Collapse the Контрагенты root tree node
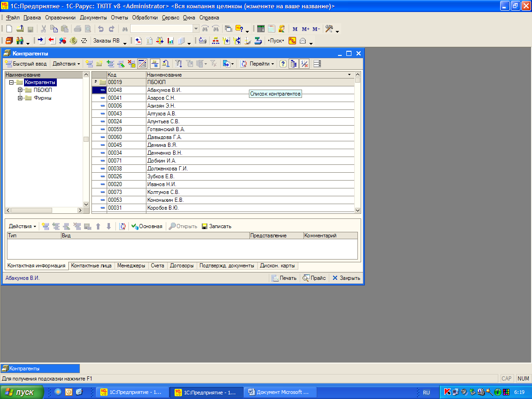The height and width of the screenshot is (399, 532). pos(11,82)
